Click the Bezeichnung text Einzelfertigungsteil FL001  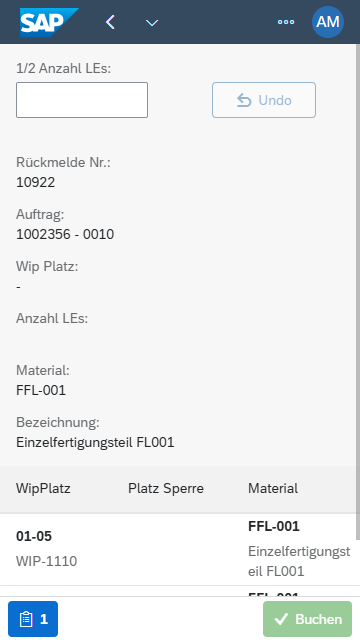(x=95, y=442)
